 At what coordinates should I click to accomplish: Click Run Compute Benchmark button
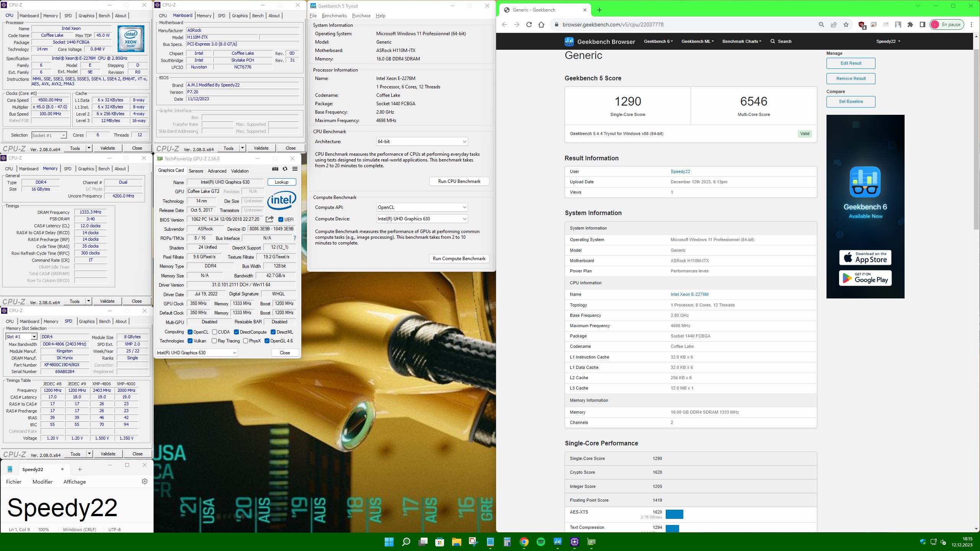click(459, 259)
